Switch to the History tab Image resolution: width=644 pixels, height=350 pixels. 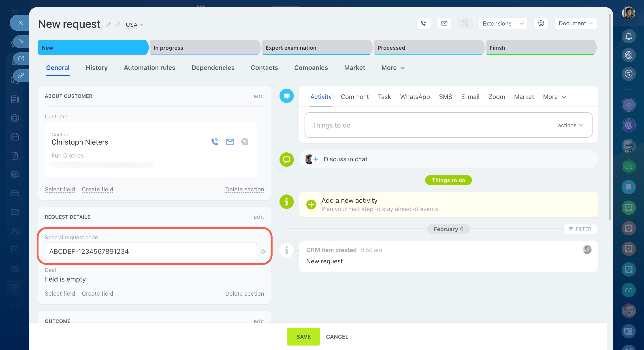pyautogui.click(x=96, y=68)
